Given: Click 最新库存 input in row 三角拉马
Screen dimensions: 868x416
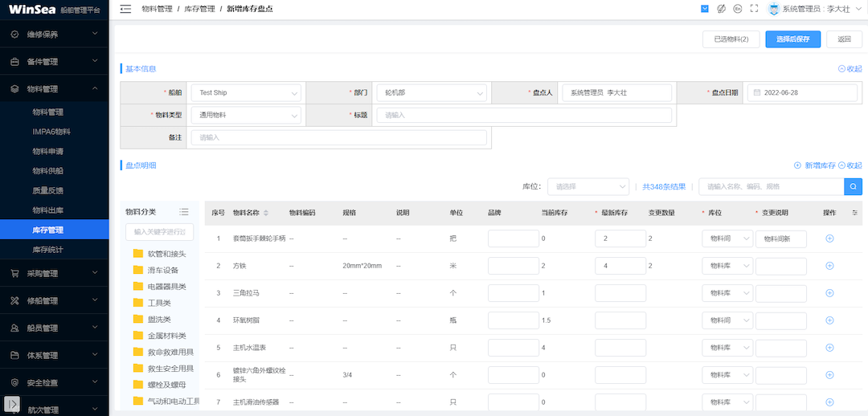Looking at the screenshot, I should click(x=620, y=292).
